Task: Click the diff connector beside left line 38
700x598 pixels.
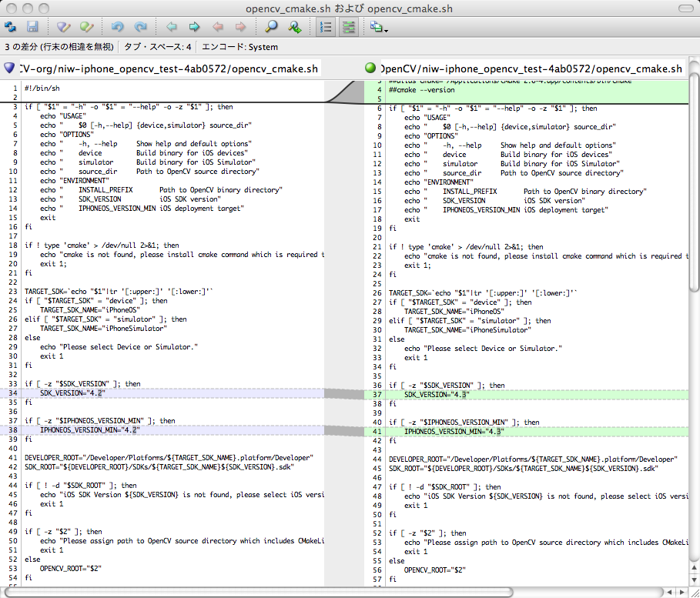Action: coord(344,431)
